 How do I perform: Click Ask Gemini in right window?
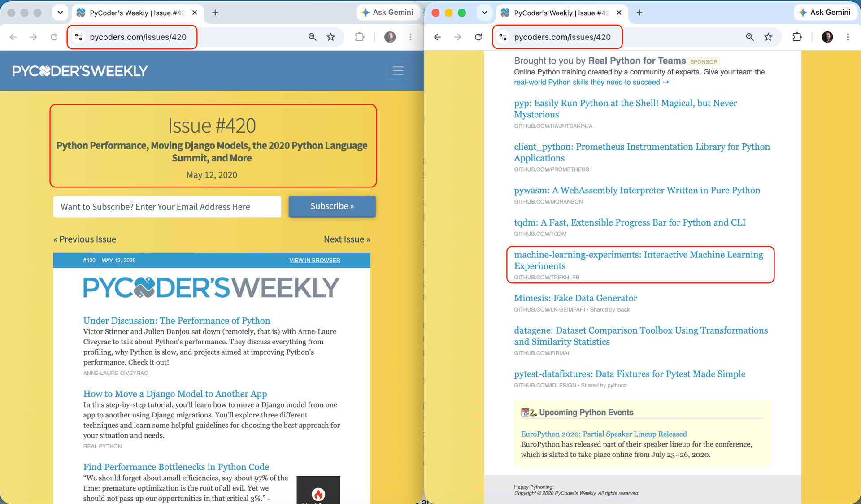coord(825,13)
